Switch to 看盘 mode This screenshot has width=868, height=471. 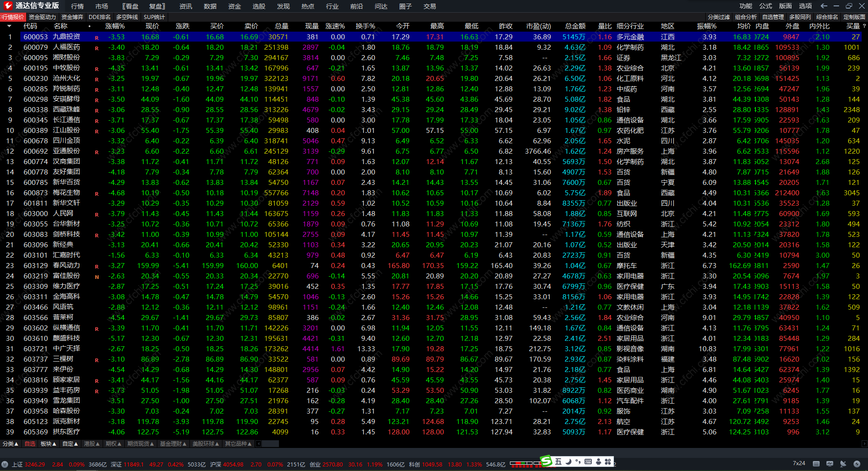click(130, 6)
